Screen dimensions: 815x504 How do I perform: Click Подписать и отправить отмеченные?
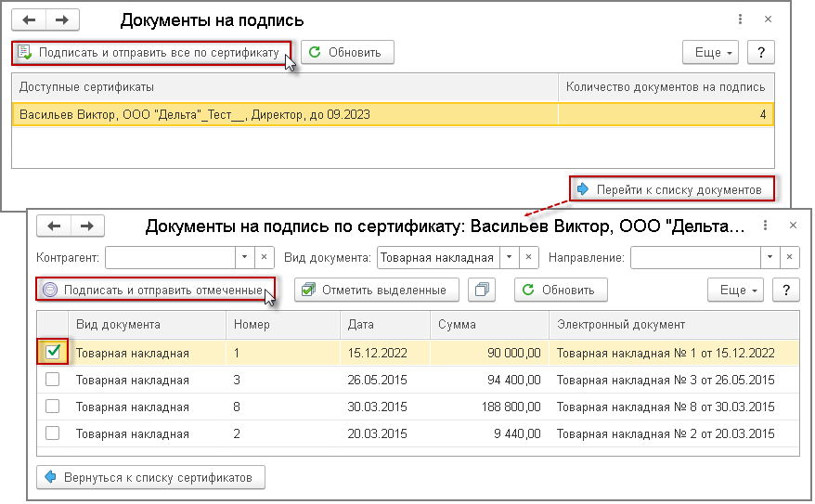(x=155, y=290)
